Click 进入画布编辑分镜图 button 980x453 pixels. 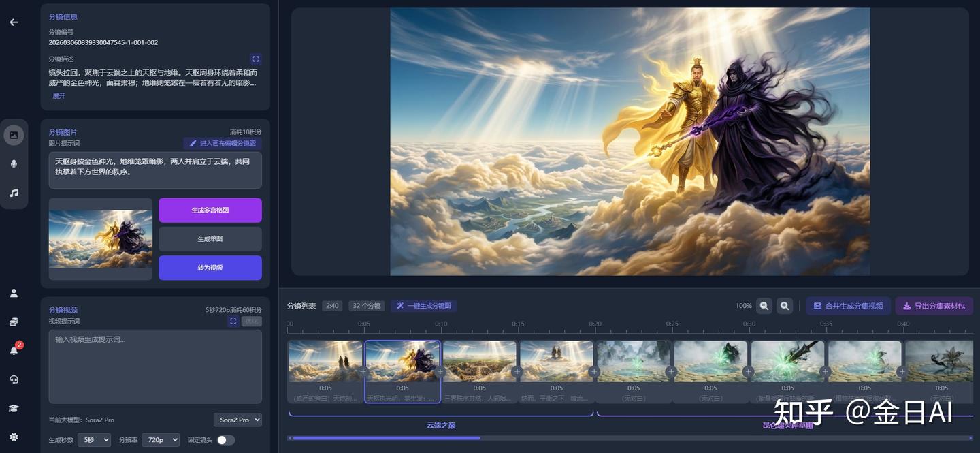click(x=223, y=144)
